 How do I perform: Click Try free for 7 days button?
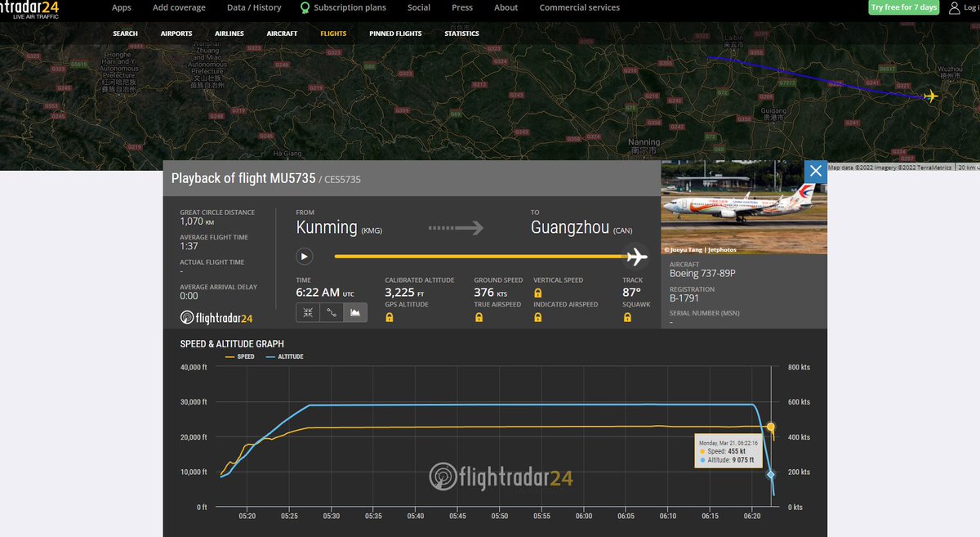[x=904, y=7]
